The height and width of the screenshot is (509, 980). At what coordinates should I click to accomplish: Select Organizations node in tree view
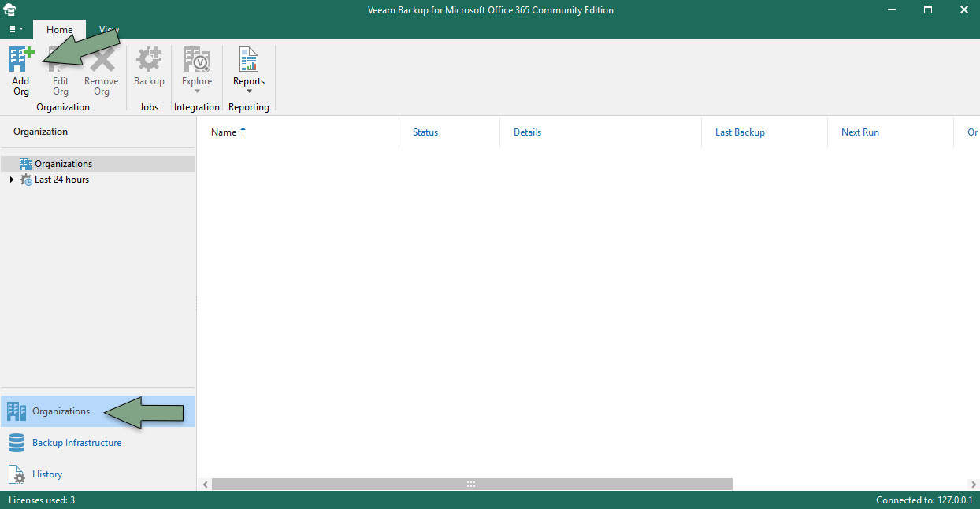(x=63, y=164)
